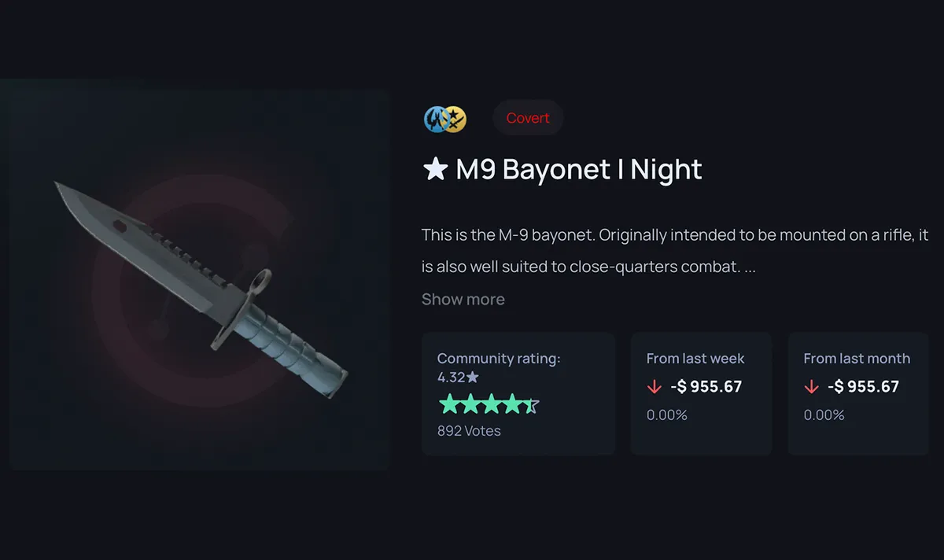Viewport: 944px width, 560px height.
Task: Click the small star next to 4.32 rating
Action: pos(472,377)
